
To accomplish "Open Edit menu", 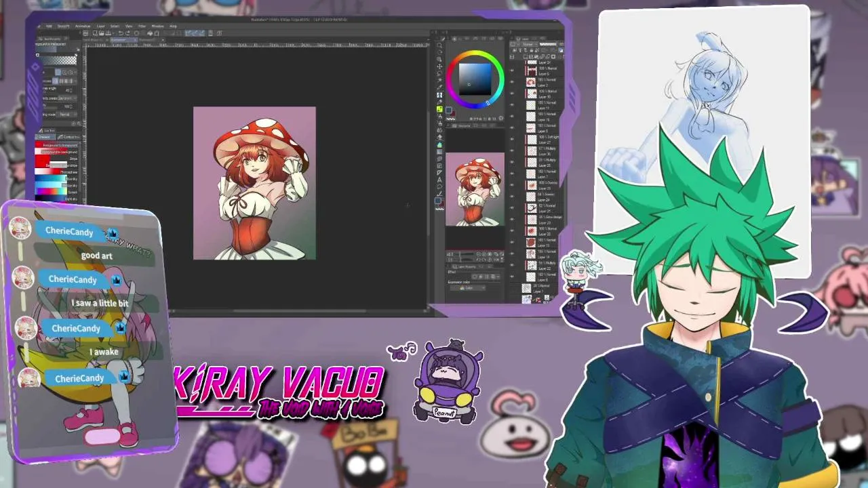I will click(x=49, y=26).
